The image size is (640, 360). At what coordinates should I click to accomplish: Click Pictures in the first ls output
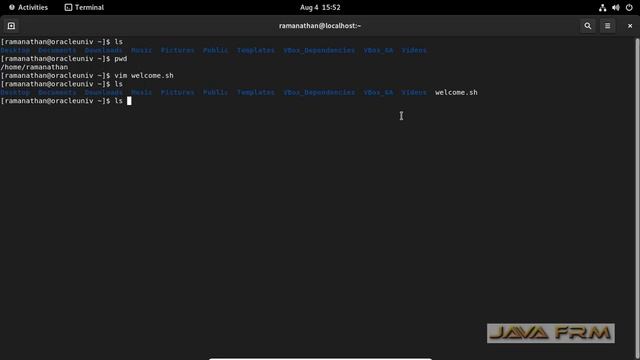178,50
